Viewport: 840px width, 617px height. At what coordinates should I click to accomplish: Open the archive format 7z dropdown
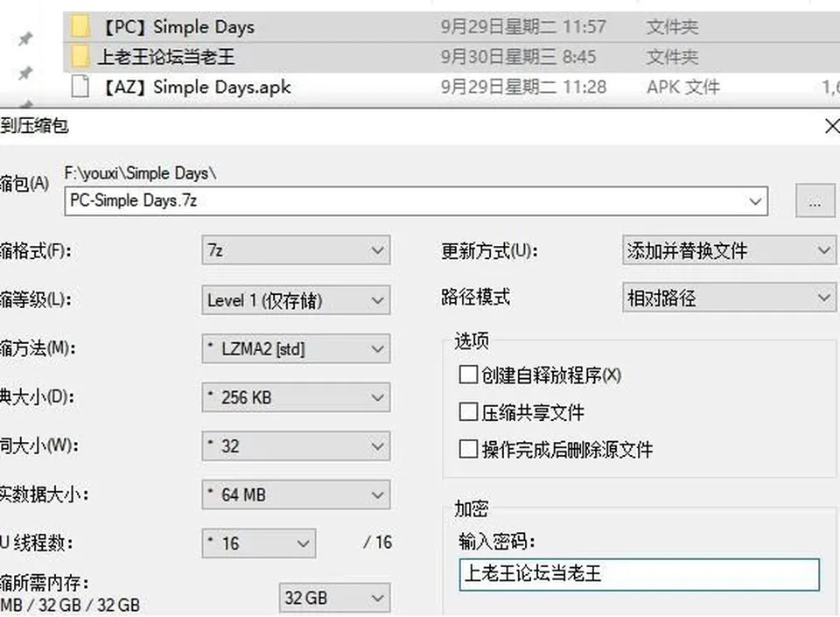(x=296, y=250)
